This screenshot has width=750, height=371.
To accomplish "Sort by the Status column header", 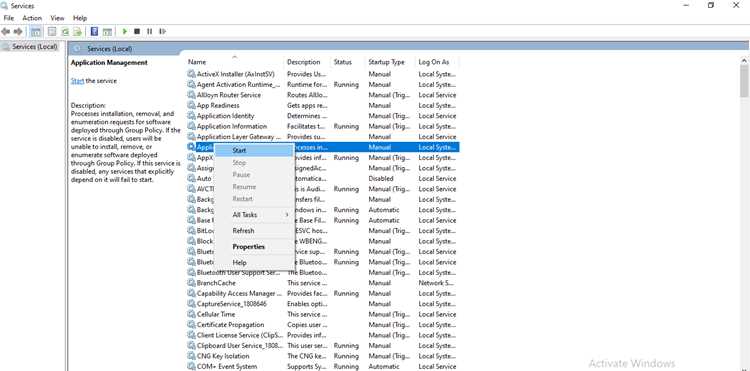I will click(342, 62).
